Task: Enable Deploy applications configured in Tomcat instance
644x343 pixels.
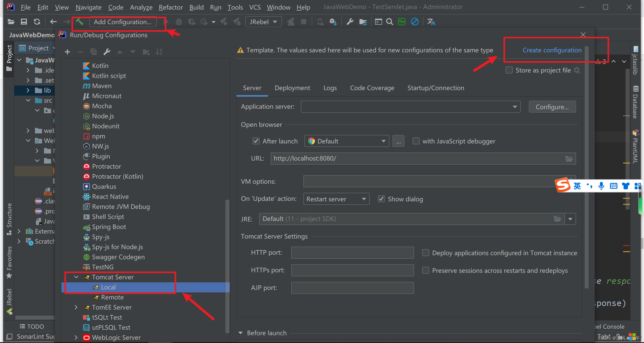Action: [x=426, y=253]
